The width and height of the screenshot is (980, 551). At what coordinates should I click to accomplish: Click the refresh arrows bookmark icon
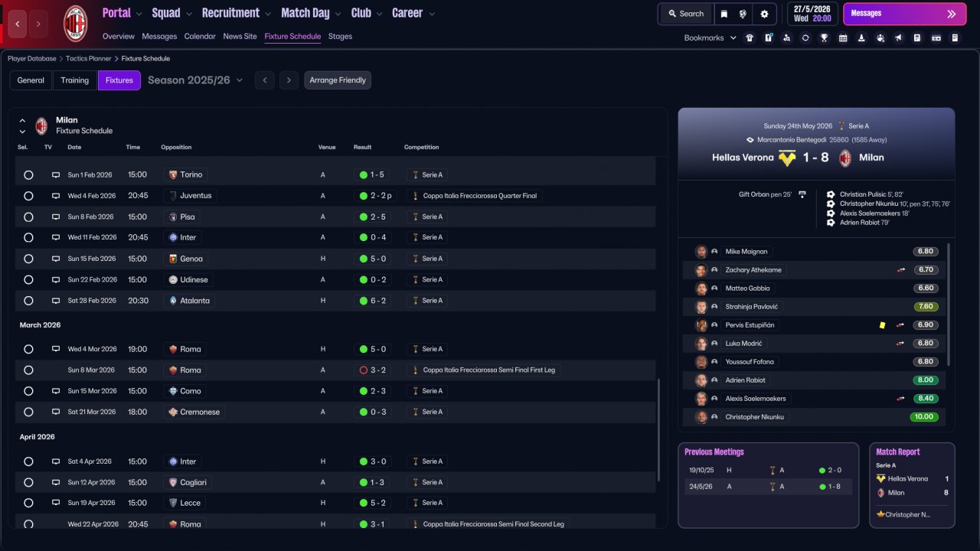pyautogui.click(x=805, y=37)
